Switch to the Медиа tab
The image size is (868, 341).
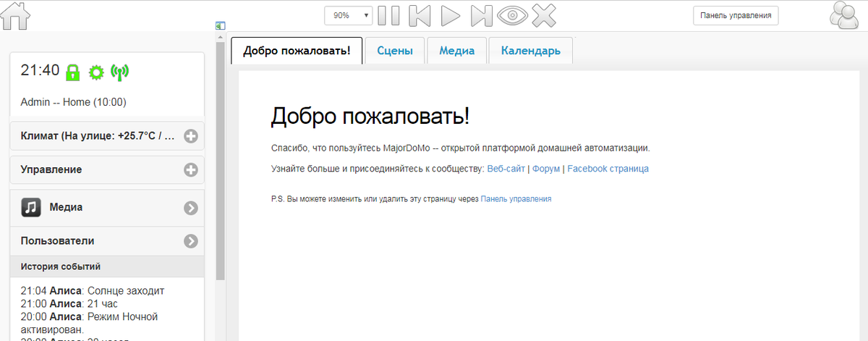tap(456, 51)
